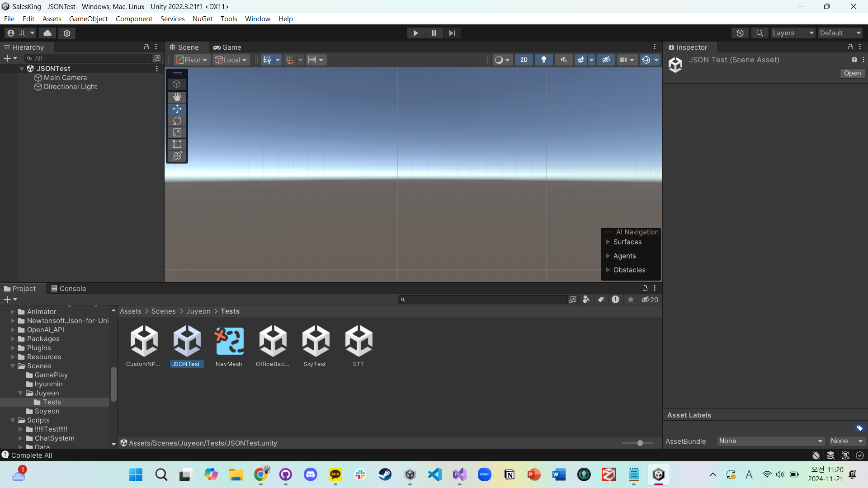Activate the Hand pan tool
This screenshot has height=488, width=868.
pos(177,97)
